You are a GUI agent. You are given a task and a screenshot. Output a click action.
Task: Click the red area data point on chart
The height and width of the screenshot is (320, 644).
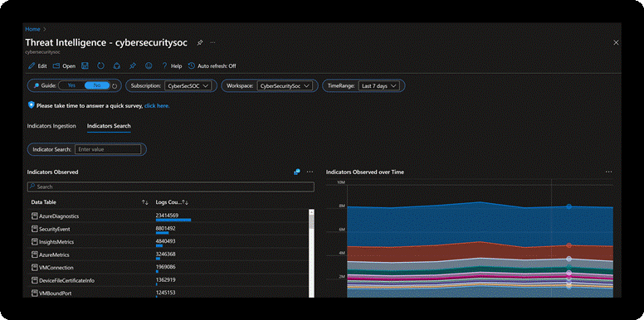coord(568,245)
